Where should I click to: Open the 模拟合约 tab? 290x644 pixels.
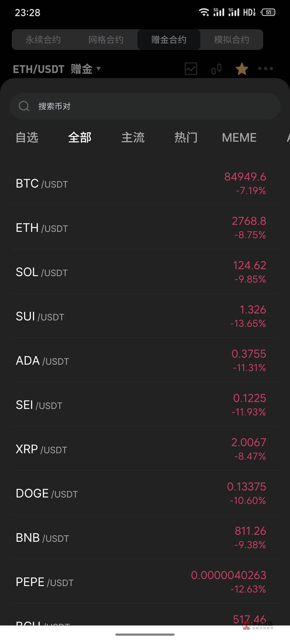point(231,40)
